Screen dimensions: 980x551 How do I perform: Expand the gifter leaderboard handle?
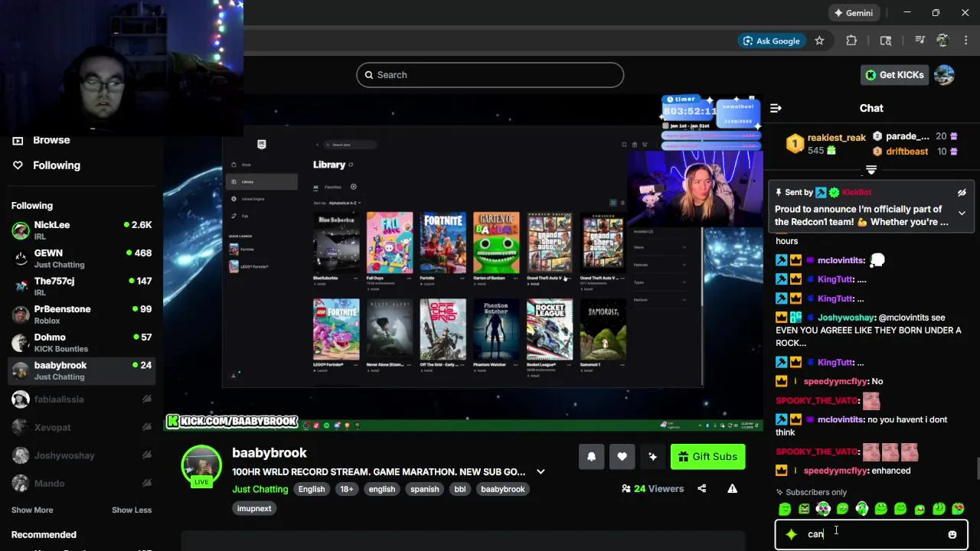pyautogui.click(x=871, y=169)
